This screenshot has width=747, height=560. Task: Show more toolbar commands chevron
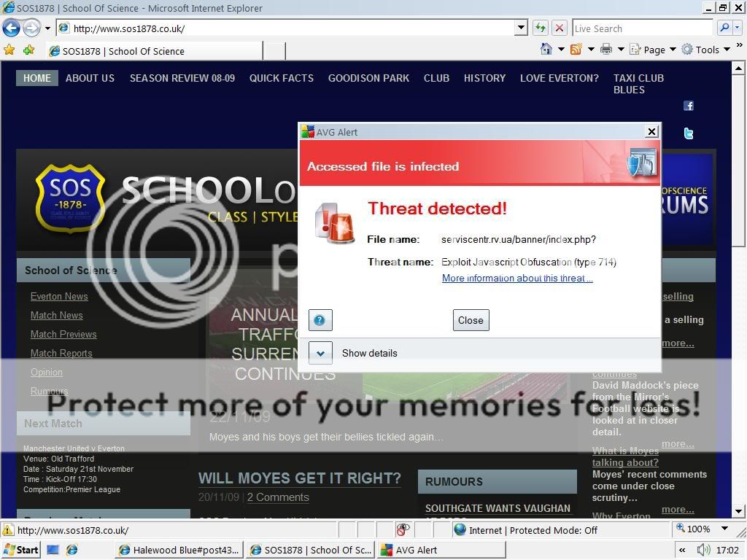740,45
